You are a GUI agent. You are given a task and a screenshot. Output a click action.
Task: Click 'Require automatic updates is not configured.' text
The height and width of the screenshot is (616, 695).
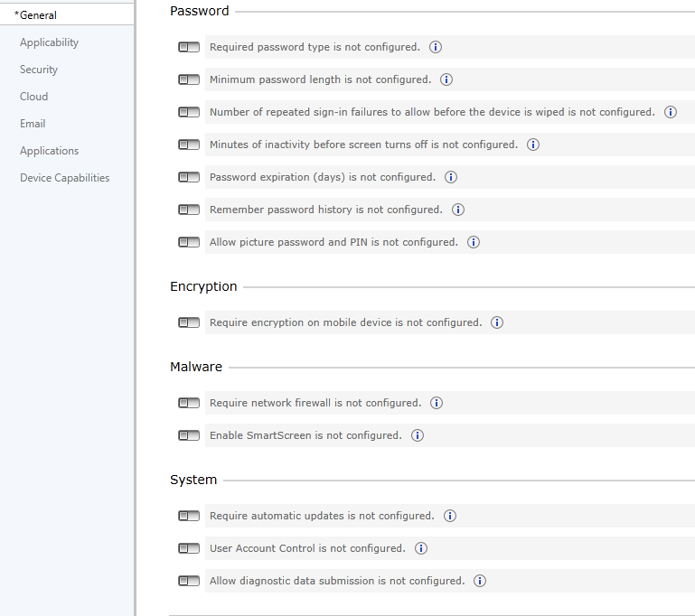pyautogui.click(x=323, y=516)
